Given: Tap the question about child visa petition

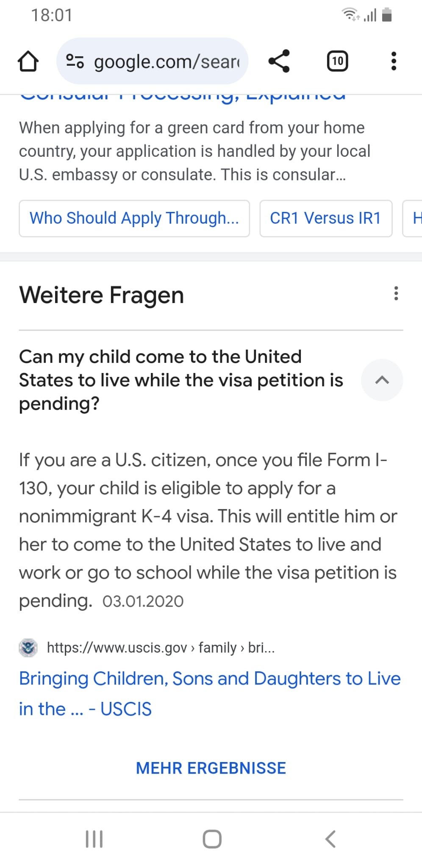Looking at the screenshot, I should [181, 380].
